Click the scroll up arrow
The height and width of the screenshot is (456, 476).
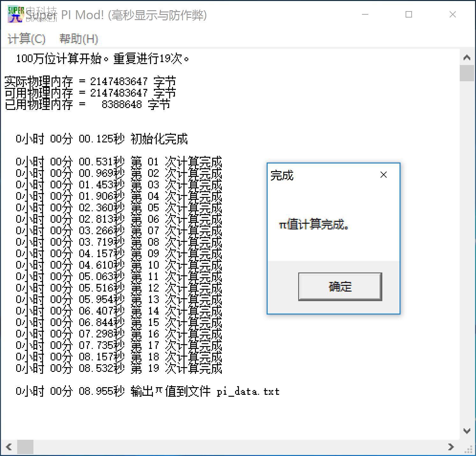467,57
